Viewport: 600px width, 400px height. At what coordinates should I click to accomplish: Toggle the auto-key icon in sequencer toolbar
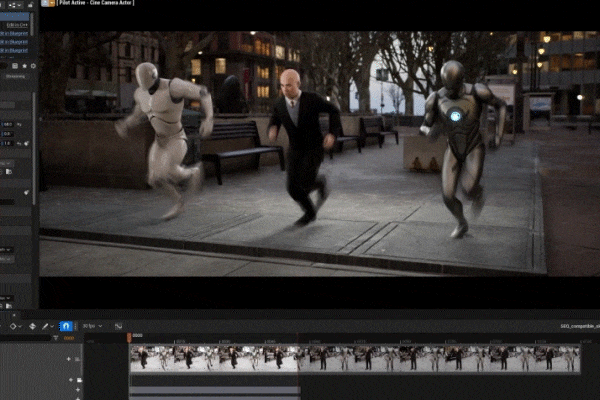tap(33, 326)
